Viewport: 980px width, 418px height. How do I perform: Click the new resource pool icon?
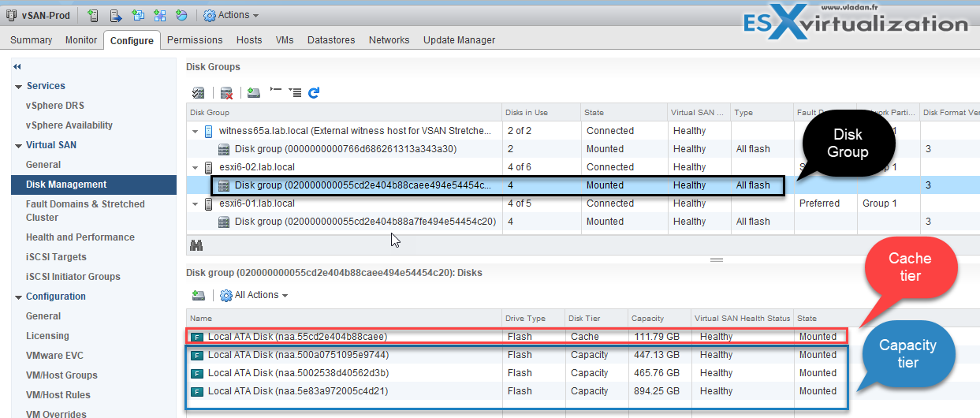coord(182,15)
